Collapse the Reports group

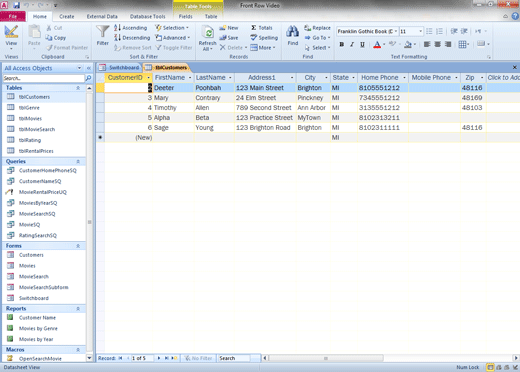point(78,309)
